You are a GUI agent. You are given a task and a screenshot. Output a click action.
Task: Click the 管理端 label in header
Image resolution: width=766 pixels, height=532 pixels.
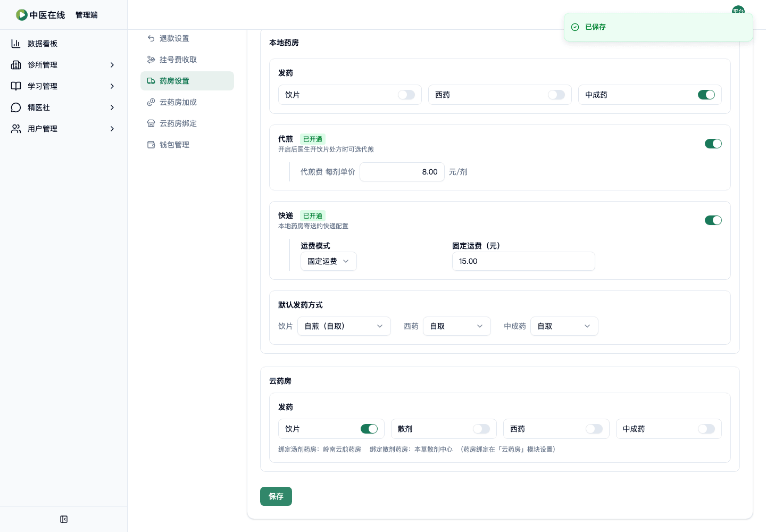coord(87,15)
